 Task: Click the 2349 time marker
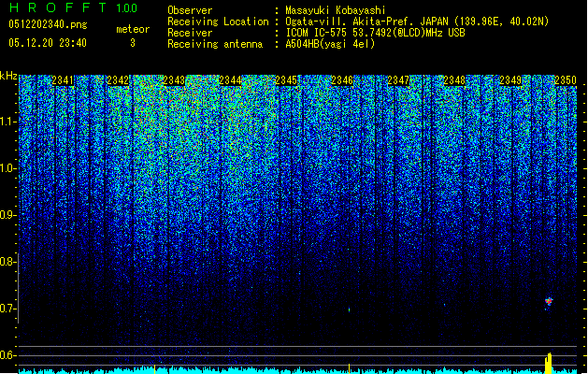[x=510, y=80]
